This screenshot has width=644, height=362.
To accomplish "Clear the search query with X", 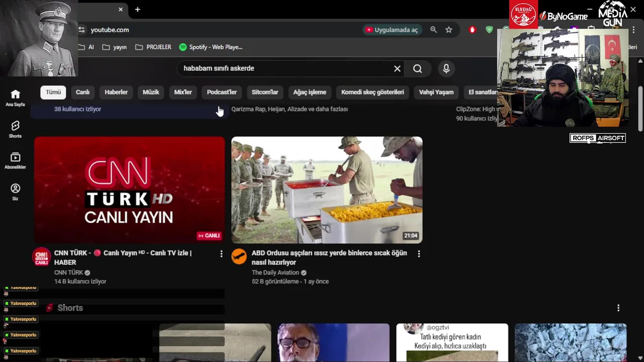I will click(x=397, y=68).
